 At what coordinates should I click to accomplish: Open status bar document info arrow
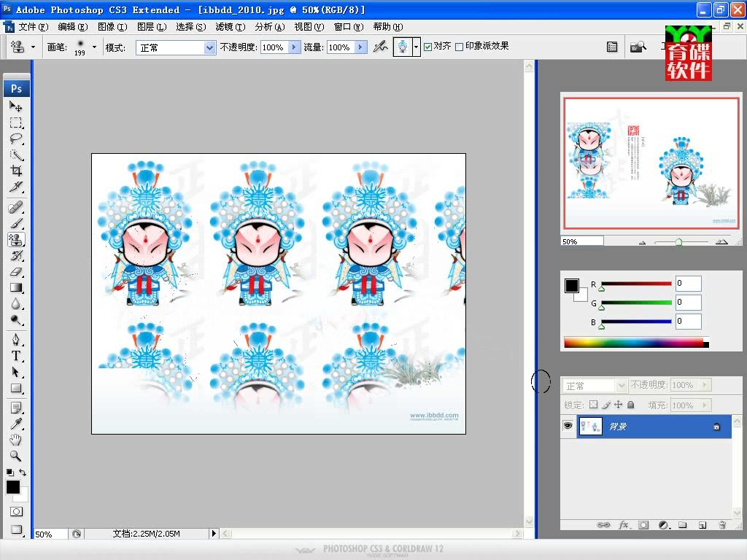(214, 533)
